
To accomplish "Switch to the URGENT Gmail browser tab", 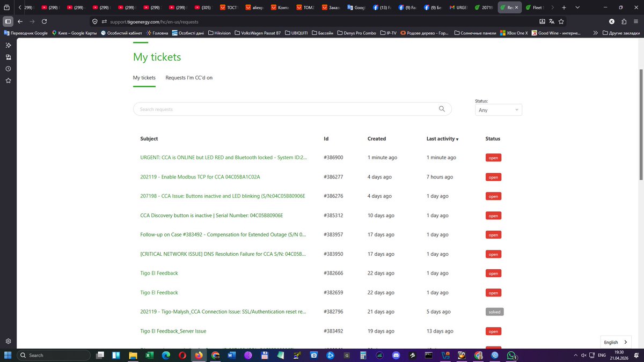I will tap(458, 8).
